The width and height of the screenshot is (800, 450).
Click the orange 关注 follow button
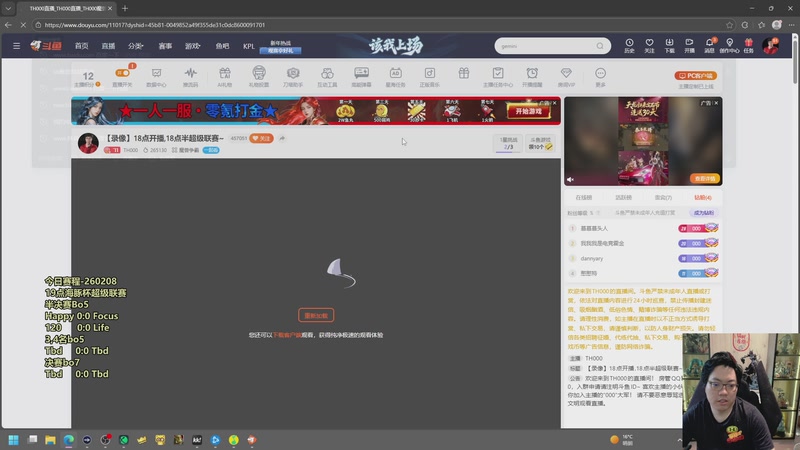pos(261,138)
